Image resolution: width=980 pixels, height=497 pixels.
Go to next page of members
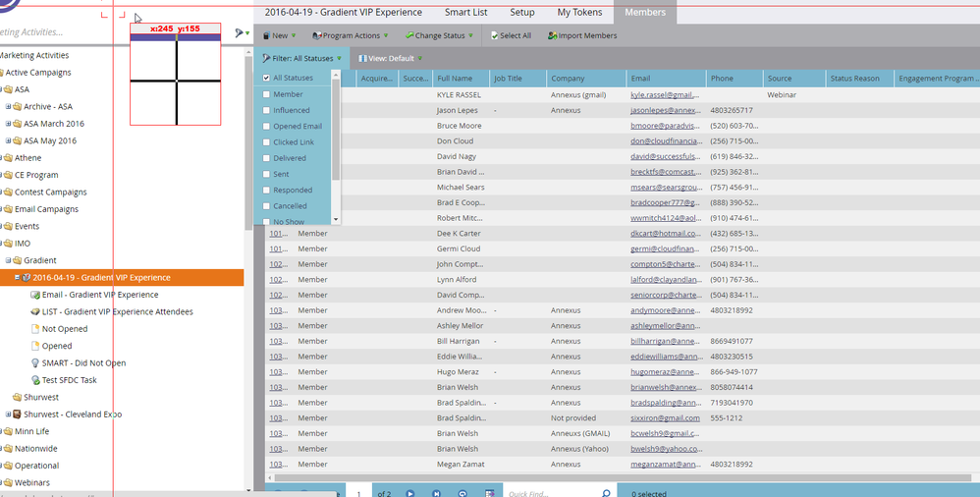409,493
